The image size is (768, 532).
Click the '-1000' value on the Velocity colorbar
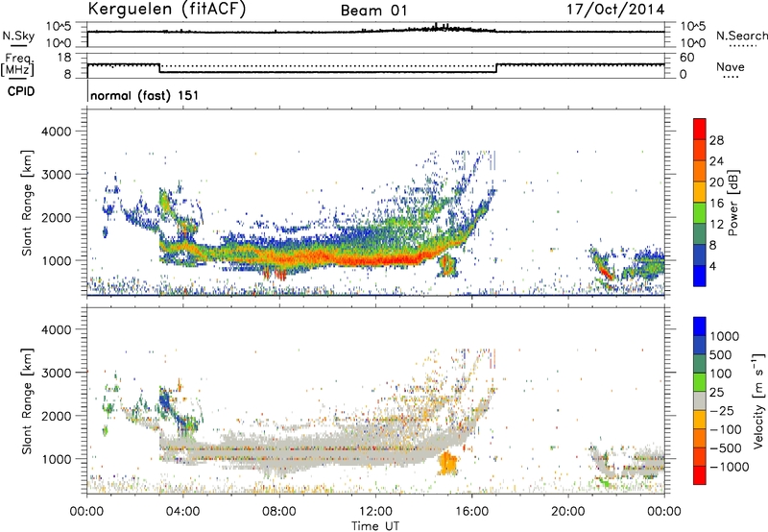730,467
